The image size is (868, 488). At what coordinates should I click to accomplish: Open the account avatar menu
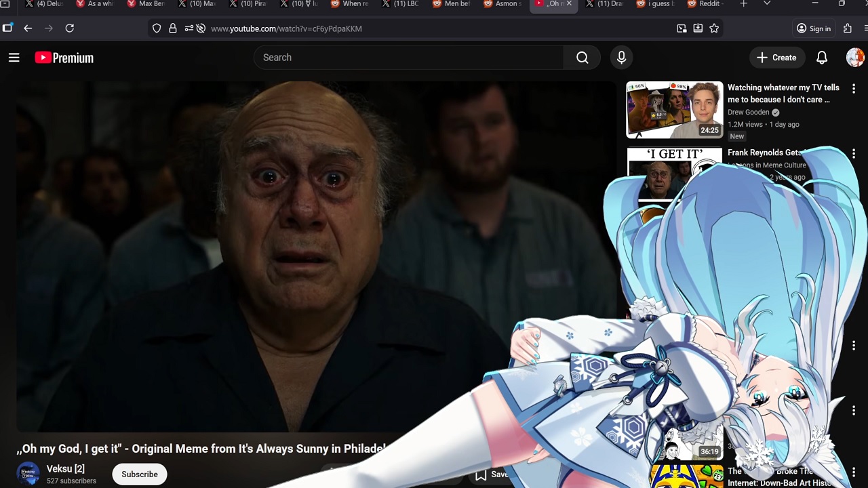pyautogui.click(x=854, y=58)
